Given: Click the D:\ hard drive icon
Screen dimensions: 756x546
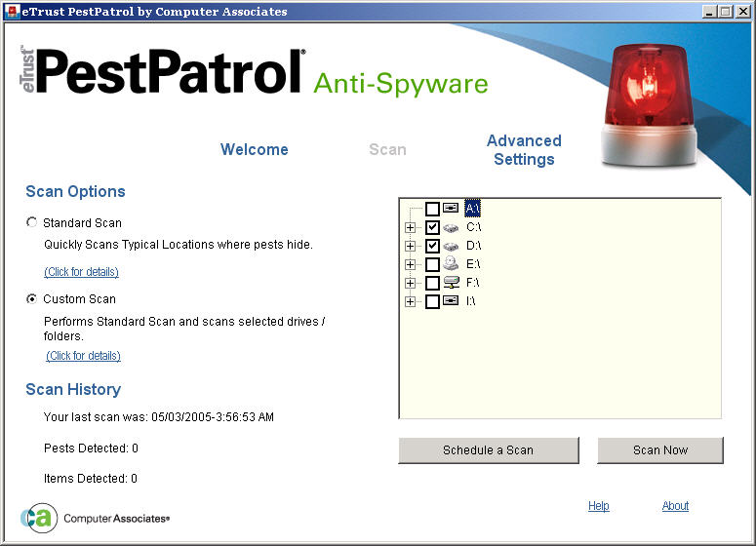Looking at the screenshot, I should (x=451, y=247).
